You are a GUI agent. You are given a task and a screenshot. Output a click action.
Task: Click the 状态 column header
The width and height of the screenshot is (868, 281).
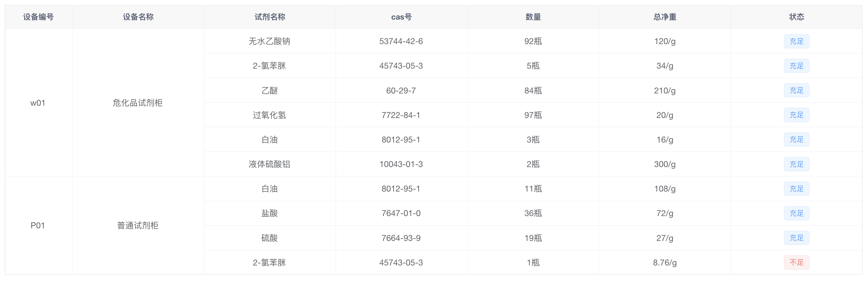(796, 17)
